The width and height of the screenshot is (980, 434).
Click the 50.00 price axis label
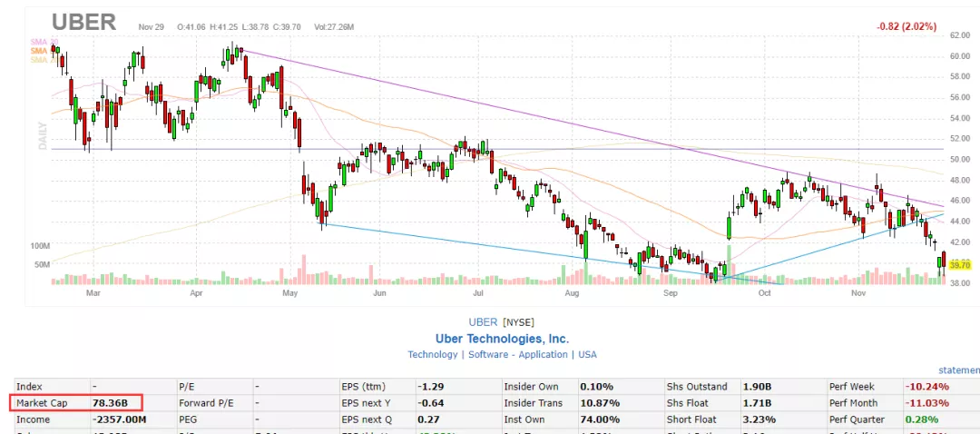pyautogui.click(x=959, y=160)
